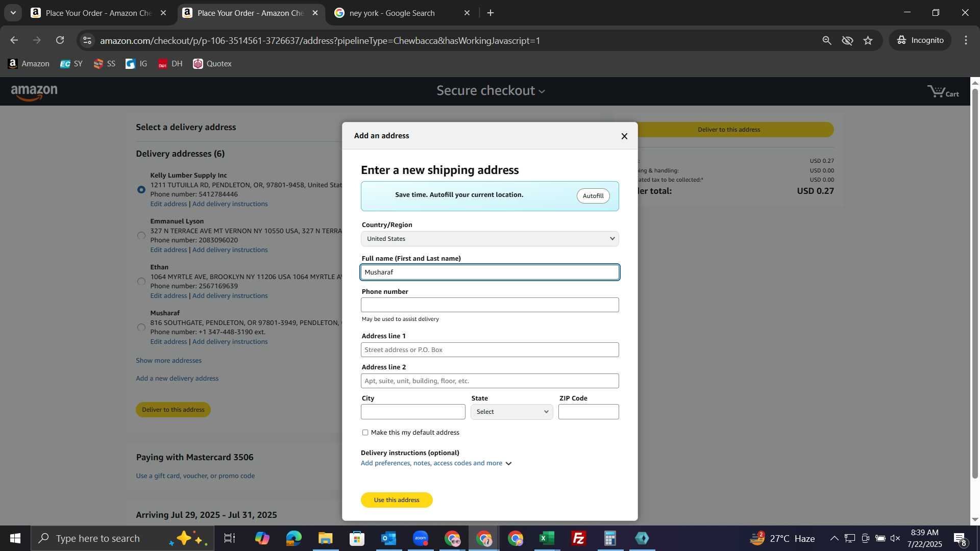980x551 pixels.
Task: Click the Address line 1 field
Action: point(490,350)
